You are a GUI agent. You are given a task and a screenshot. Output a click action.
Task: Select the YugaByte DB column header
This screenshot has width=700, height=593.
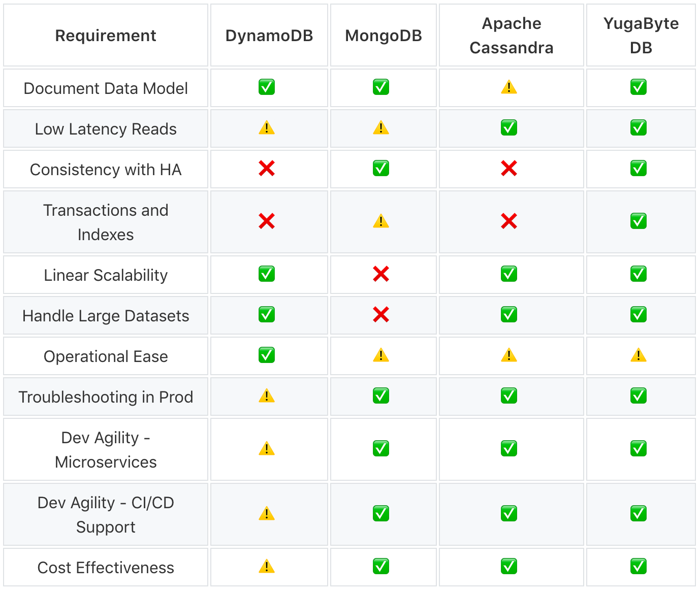(x=641, y=36)
